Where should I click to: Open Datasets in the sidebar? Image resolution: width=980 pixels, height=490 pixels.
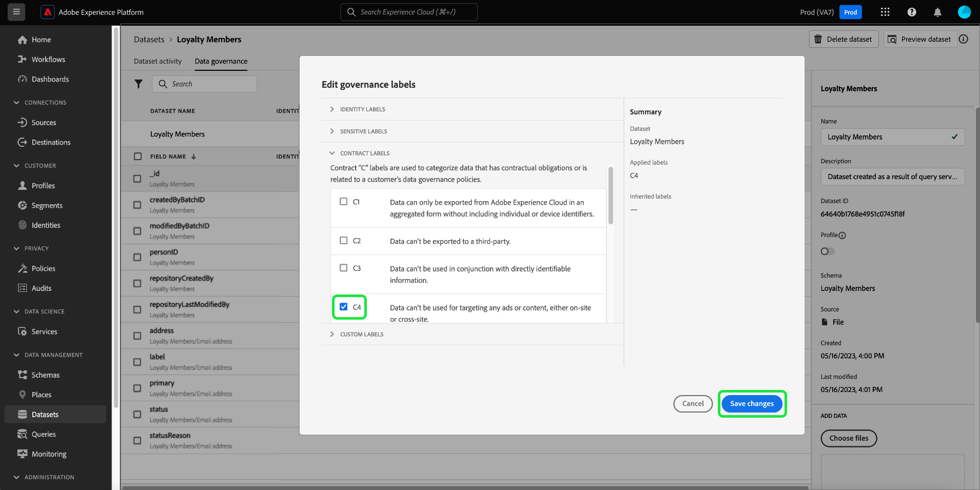point(55,415)
